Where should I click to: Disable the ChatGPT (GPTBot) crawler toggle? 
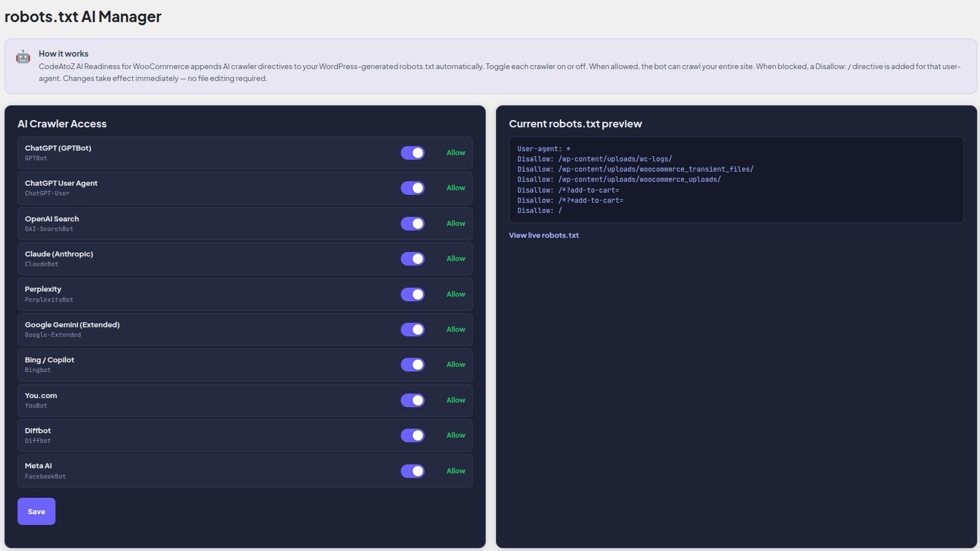click(x=413, y=152)
